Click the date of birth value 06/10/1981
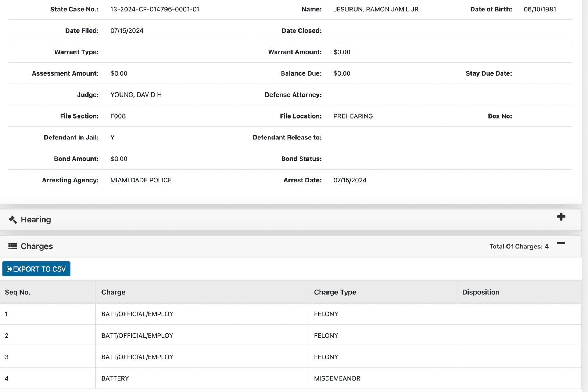588x392 pixels. pyautogui.click(x=539, y=9)
